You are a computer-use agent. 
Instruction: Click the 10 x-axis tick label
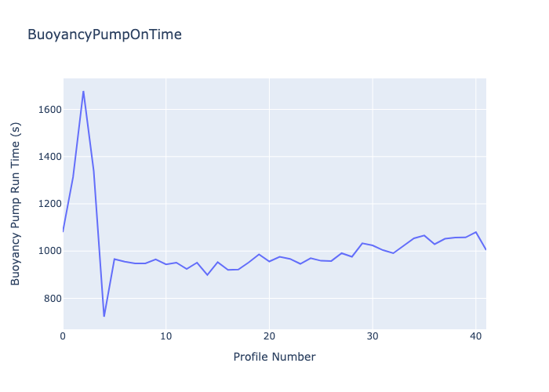(x=166, y=336)
